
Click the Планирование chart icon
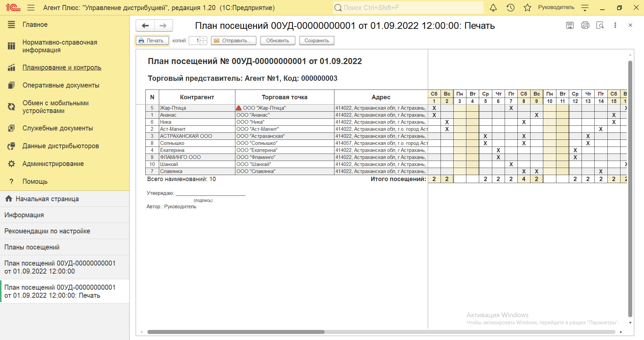tap(11, 67)
